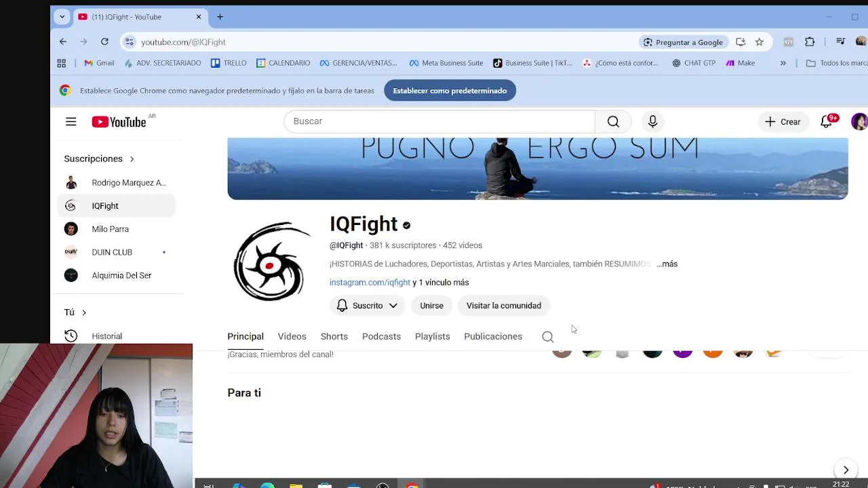Start voice search with microphone icon

pos(652,121)
